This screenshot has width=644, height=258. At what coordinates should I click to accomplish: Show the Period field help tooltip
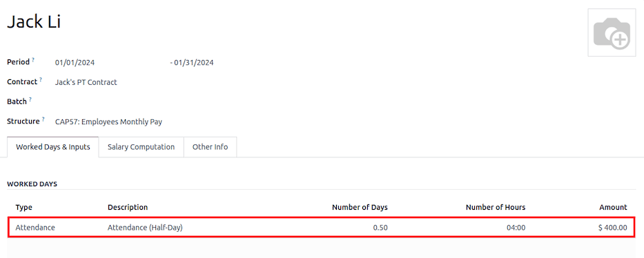33,60
